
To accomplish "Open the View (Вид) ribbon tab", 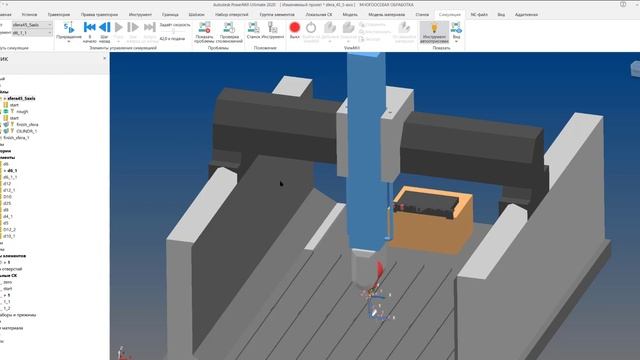I will tap(501, 15).
